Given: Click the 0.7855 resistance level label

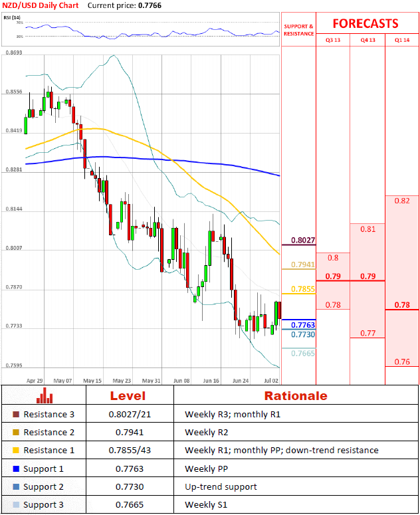Looking at the screenshot, I should pyautogui.click(x=303, y=289).
